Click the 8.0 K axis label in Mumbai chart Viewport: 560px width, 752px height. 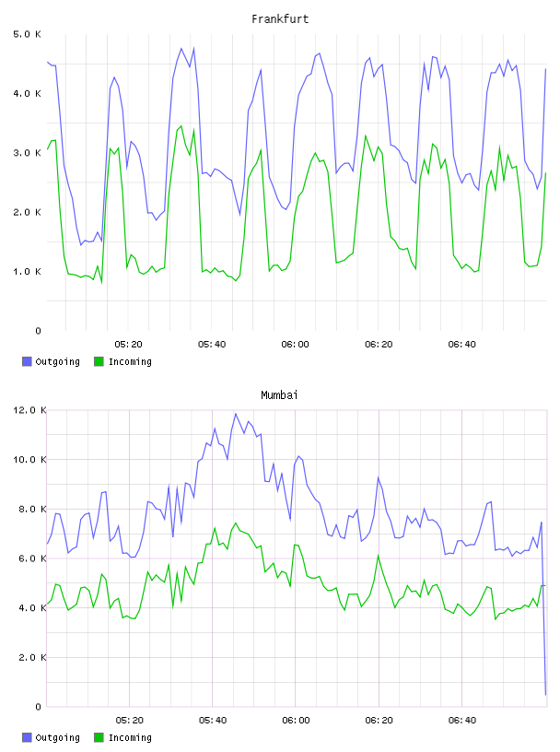click(x=32, y=510)
